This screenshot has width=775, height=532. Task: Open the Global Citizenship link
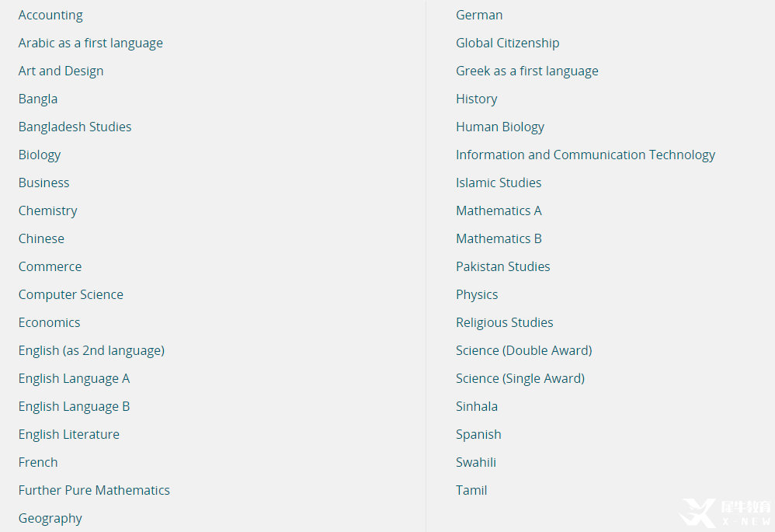(x=507, y=43)
